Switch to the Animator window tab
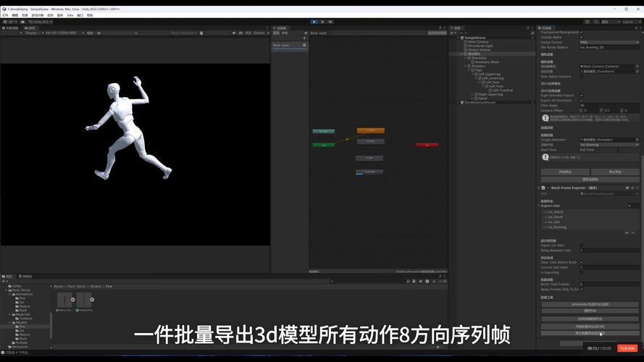The width and height of the screenshot is (644, 362). (x=280, y=28)
